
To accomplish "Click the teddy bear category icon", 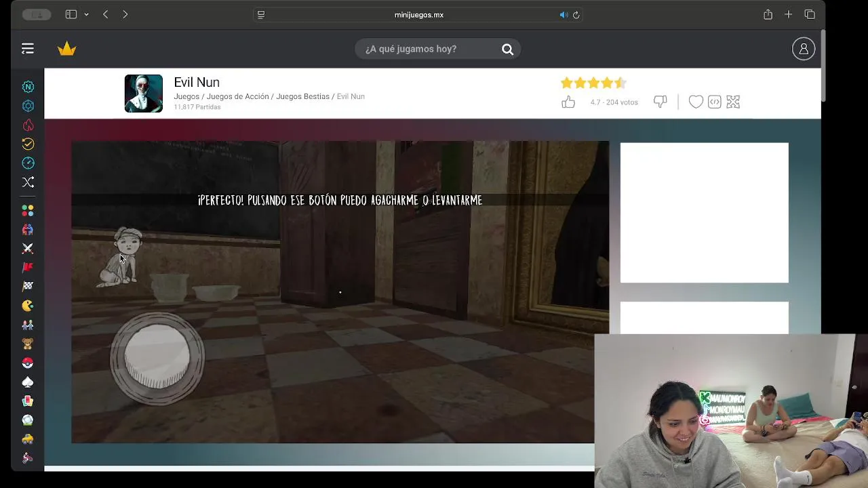I will pos(28,344).
